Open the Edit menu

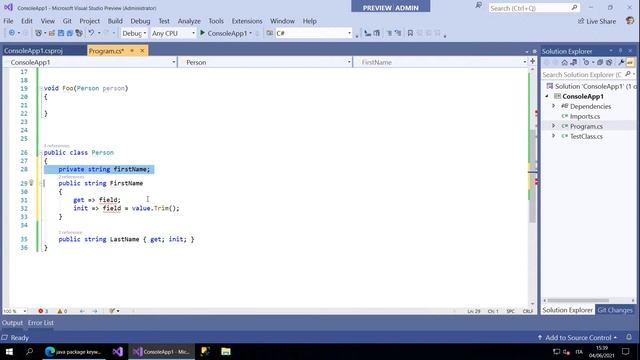pos(27,21)
